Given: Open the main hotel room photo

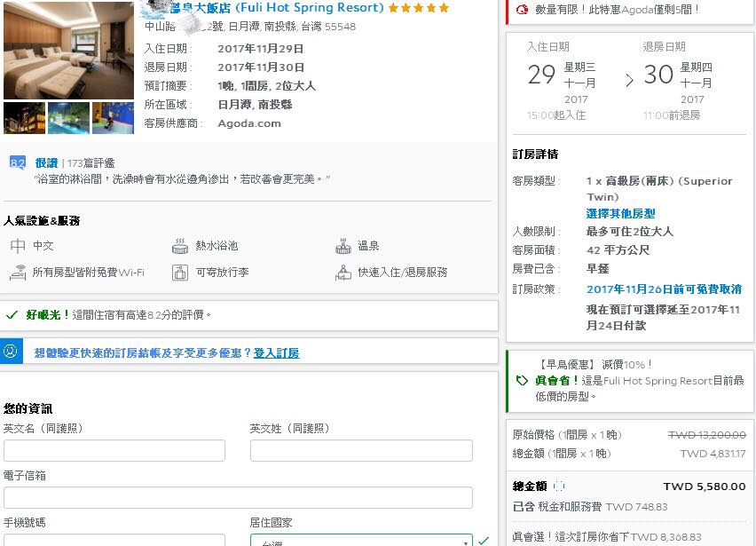Looking at the screenshot, I should (68, 51).
